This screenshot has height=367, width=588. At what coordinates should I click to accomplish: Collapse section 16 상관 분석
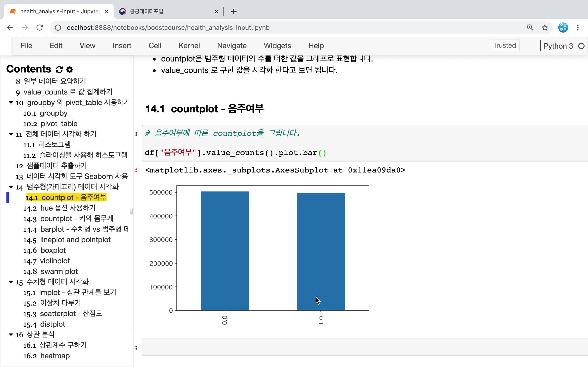click(x=11, y=334)
